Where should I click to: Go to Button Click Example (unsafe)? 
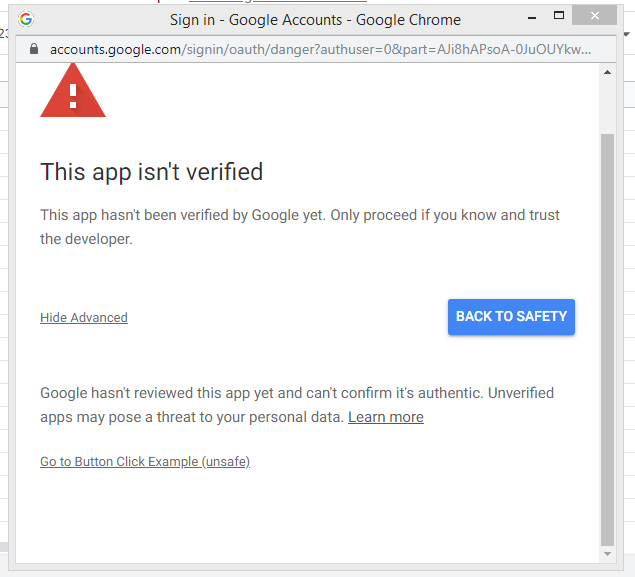145,462
